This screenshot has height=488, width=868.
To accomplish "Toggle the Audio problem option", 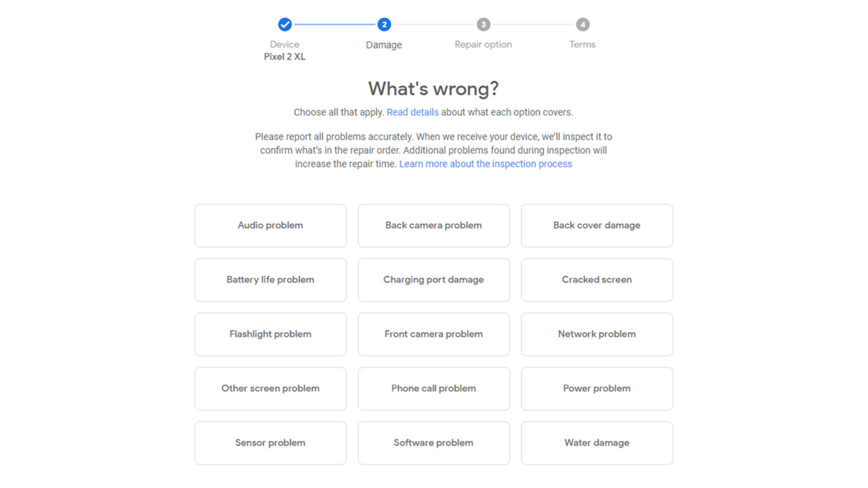I will tap(270, 225).
